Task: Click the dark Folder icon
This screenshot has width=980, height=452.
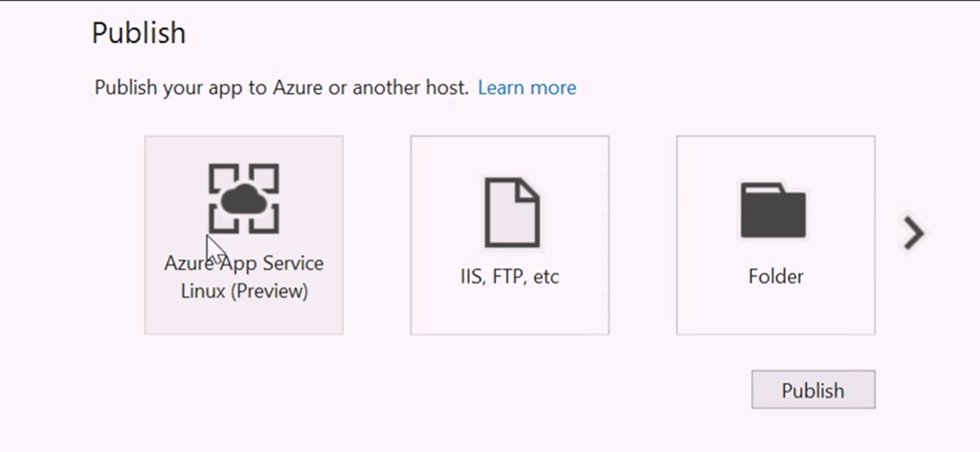Action: click(773, 210)
